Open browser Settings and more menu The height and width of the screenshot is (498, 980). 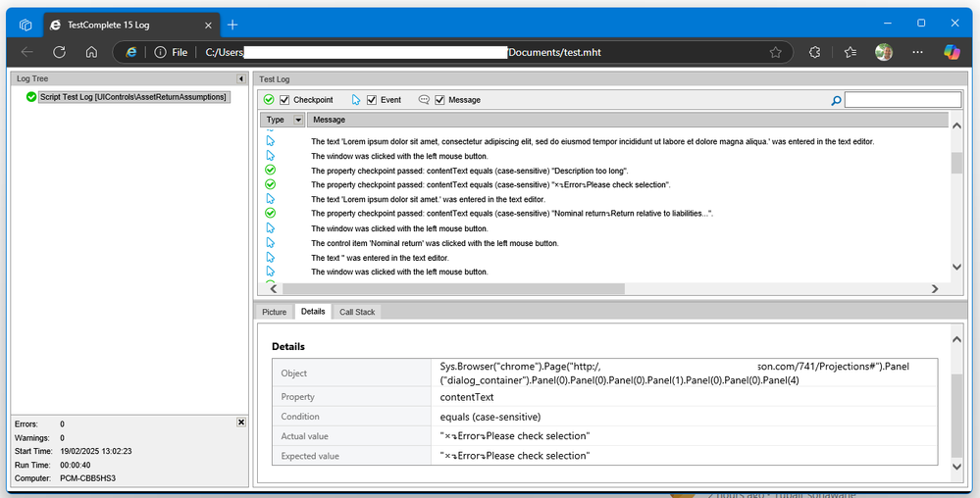917,52
